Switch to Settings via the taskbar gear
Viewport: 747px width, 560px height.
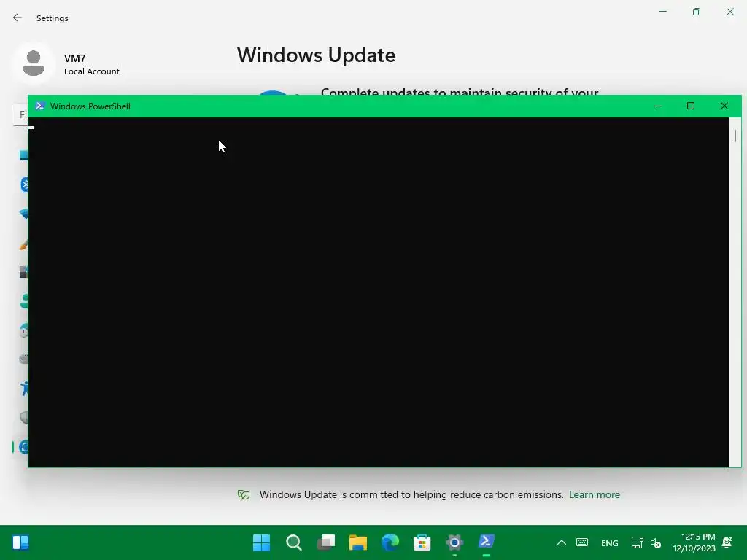pyautogui.click(x=454, y=542)
